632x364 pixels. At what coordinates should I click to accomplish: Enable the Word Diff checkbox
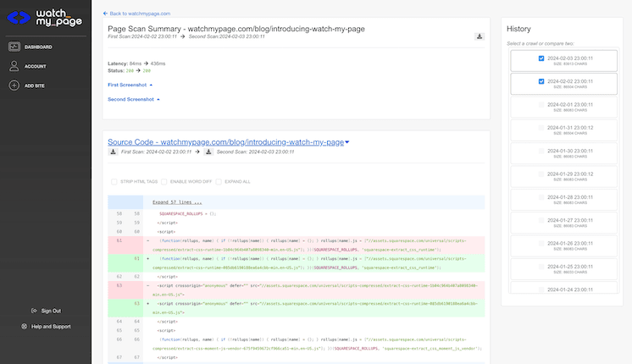coord(166,181)
